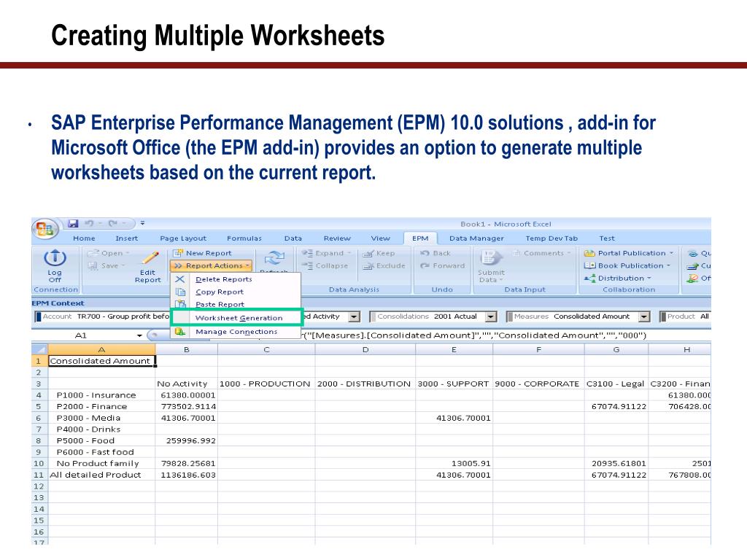The width and height of the screenshot is (747, 560).
Task: Click the Manage Connections icon
Action: tap(180, 332)
